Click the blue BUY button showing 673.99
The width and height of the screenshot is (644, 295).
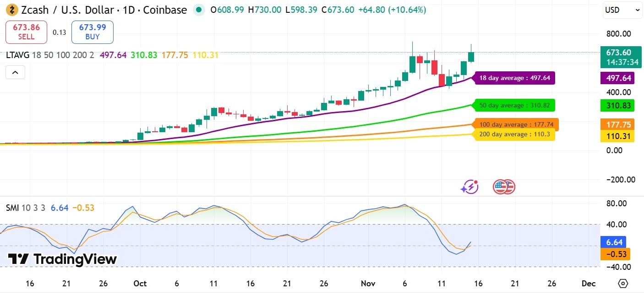(92, 32)
